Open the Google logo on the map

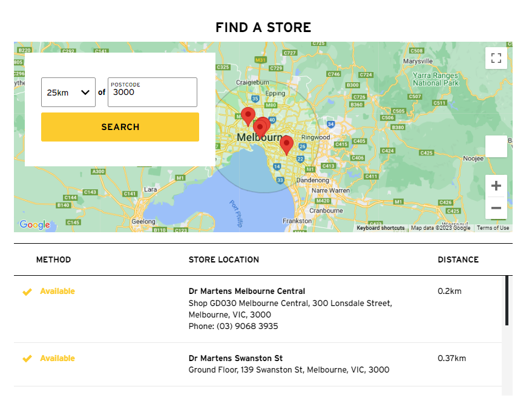(x=34, y=224)
